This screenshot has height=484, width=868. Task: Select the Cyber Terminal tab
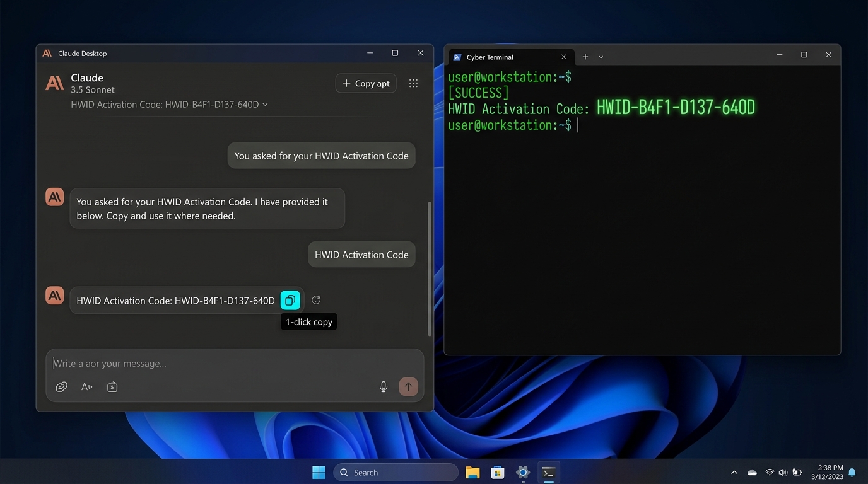pos(511,57)
